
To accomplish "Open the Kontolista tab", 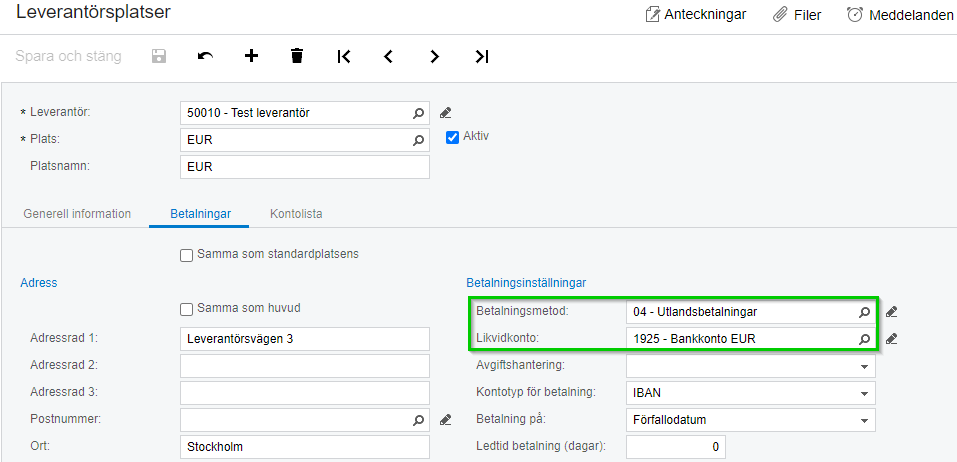I will click(296, 214).
